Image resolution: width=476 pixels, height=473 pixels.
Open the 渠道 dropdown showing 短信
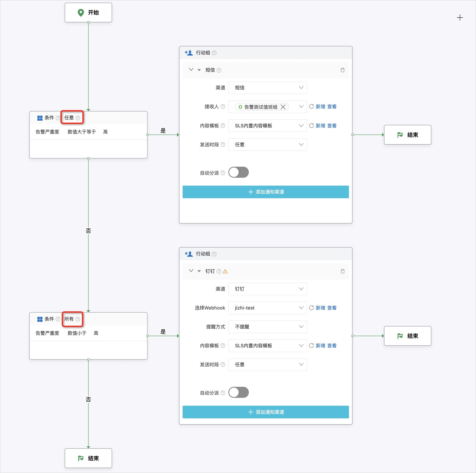point(268,88)
